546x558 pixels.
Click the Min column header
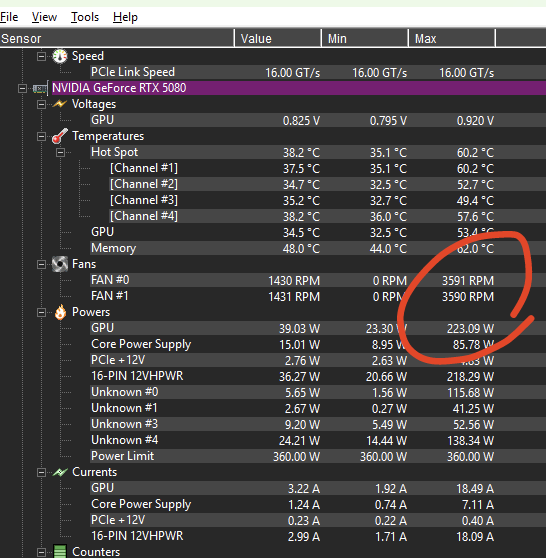point(365,38)
